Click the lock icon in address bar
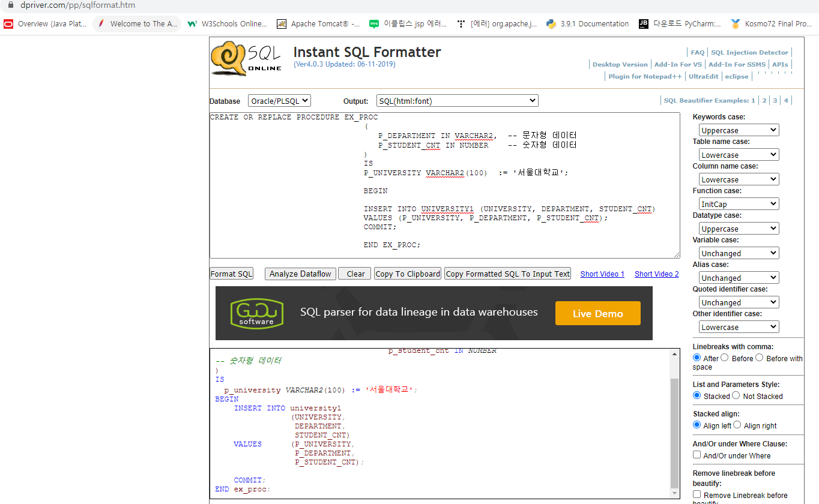Image resolution: width=819 pixels, height=504 pixels. pyautogui.click(x=10, y=5)
